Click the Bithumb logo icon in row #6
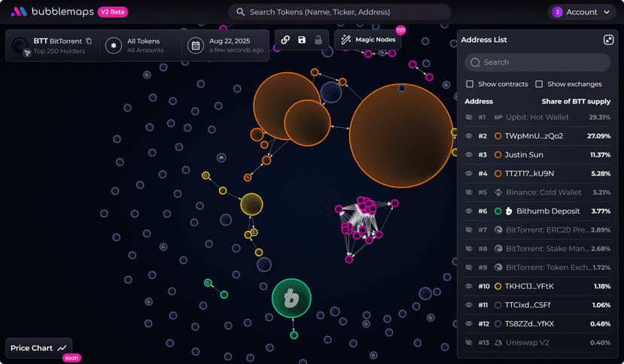The image size is (624, 364). point(509,211)
